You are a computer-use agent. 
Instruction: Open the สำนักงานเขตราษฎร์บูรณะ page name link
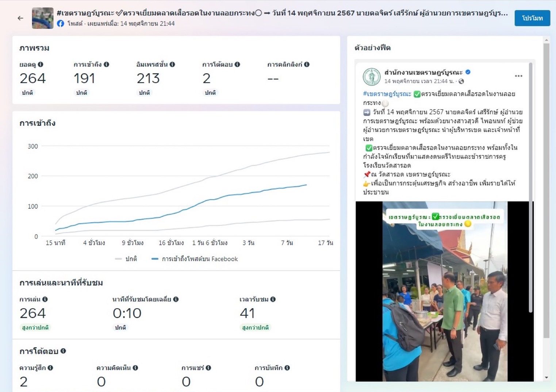(x=423, y=72)
